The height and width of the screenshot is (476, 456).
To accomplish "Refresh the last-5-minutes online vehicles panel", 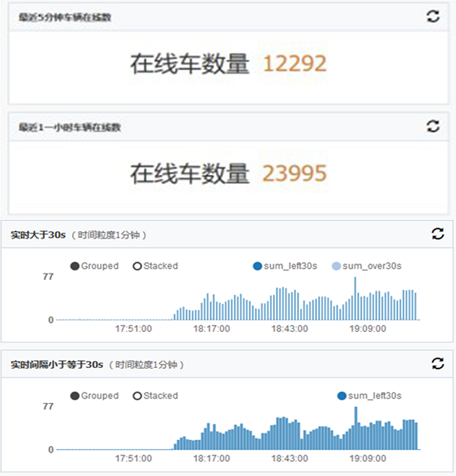I will [433, 17].
